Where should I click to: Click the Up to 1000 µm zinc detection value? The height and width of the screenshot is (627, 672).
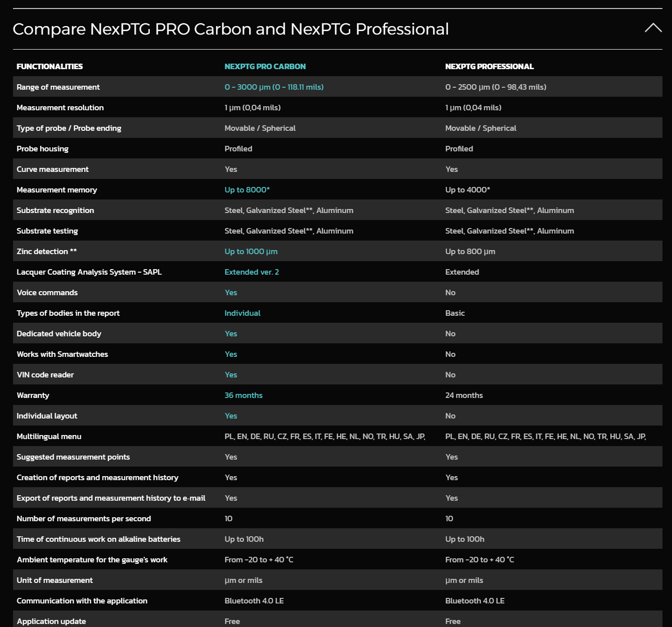[251, 252]
